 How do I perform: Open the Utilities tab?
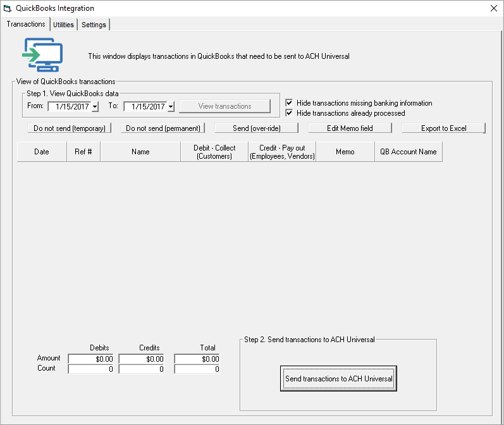click(63, 25)
